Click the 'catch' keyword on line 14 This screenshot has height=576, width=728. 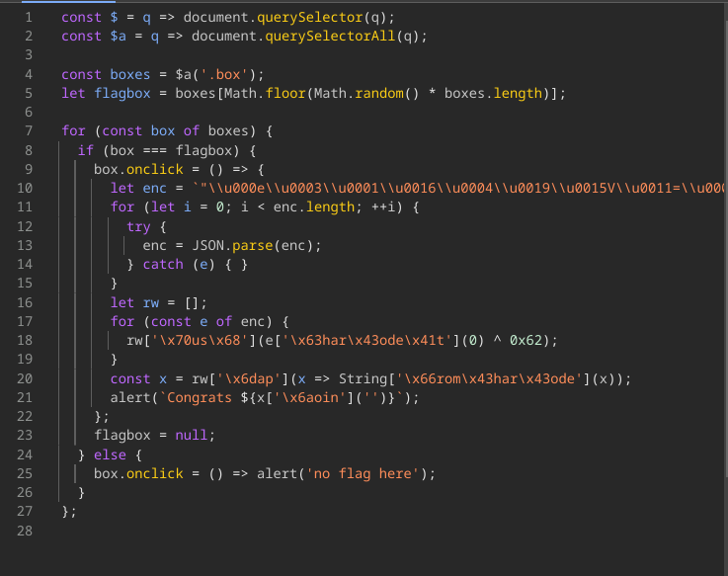pyautogui.click(x=163, y=264)
